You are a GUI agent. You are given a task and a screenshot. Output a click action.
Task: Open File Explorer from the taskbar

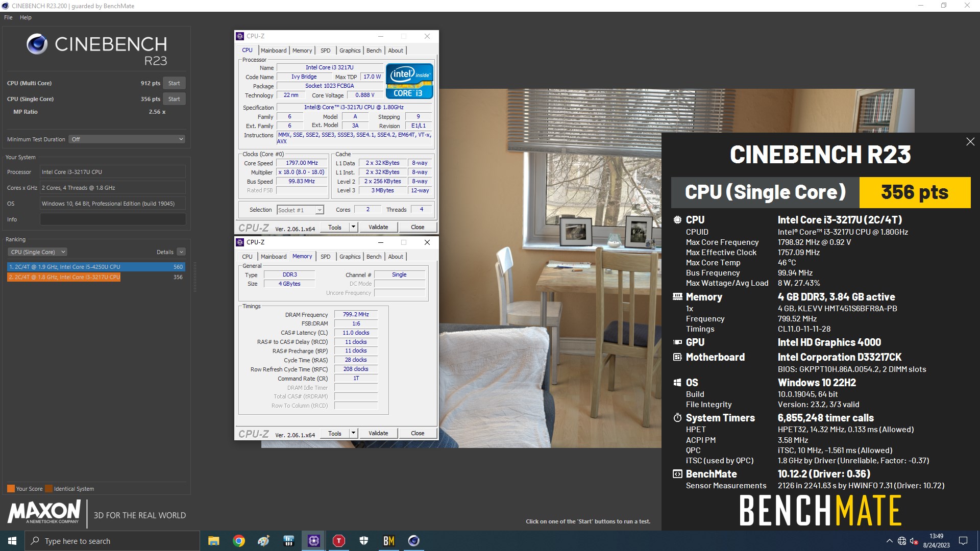(x=213, y=541)
